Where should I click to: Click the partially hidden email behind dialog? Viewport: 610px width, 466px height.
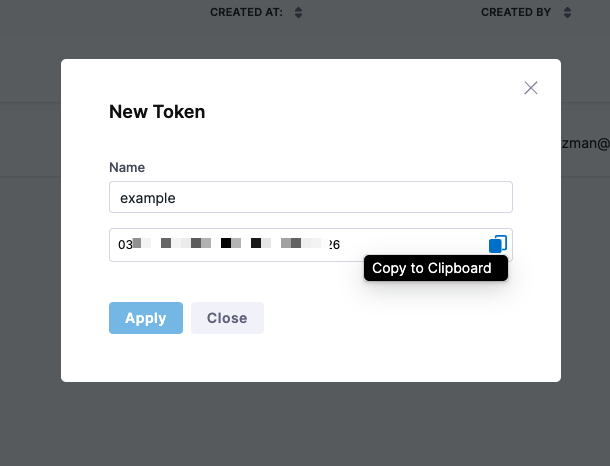click(585, 144)
